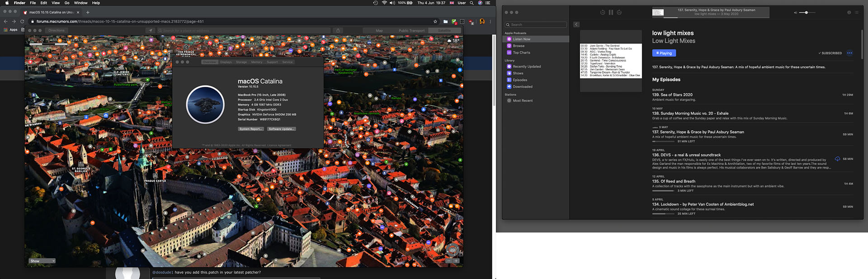Click the Podcasts volume slider
Viewport: 868px width, 279px height.
pyautogui.click(x=807, y=13)
